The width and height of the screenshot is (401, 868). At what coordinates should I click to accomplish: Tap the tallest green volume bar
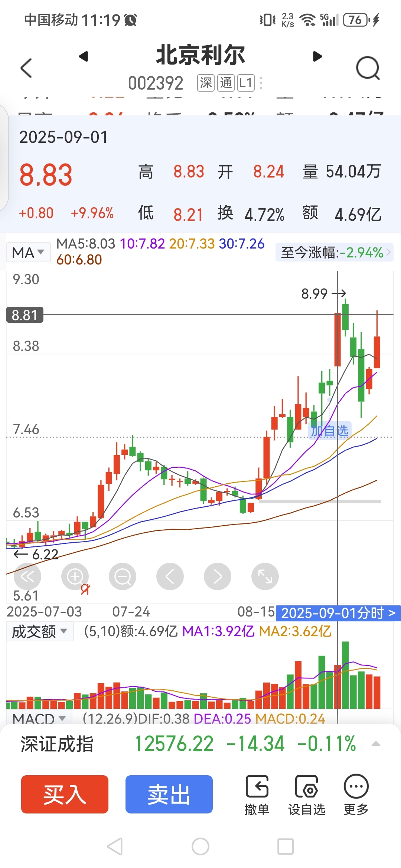345,675
